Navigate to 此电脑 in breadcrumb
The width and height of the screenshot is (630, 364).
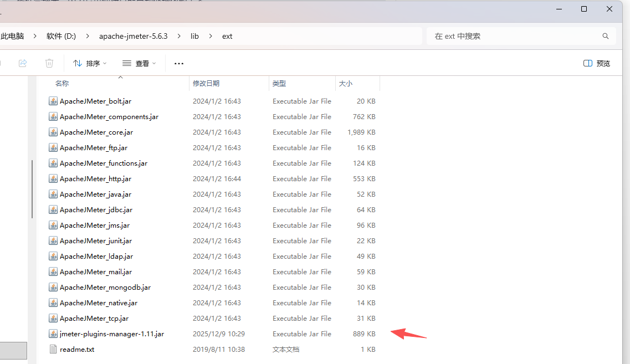pos(12,36)
